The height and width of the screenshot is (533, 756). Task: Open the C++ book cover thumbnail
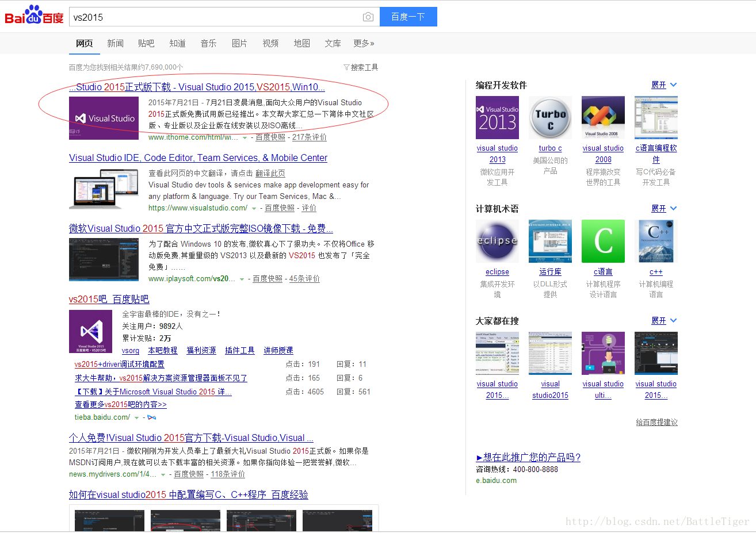656,241
